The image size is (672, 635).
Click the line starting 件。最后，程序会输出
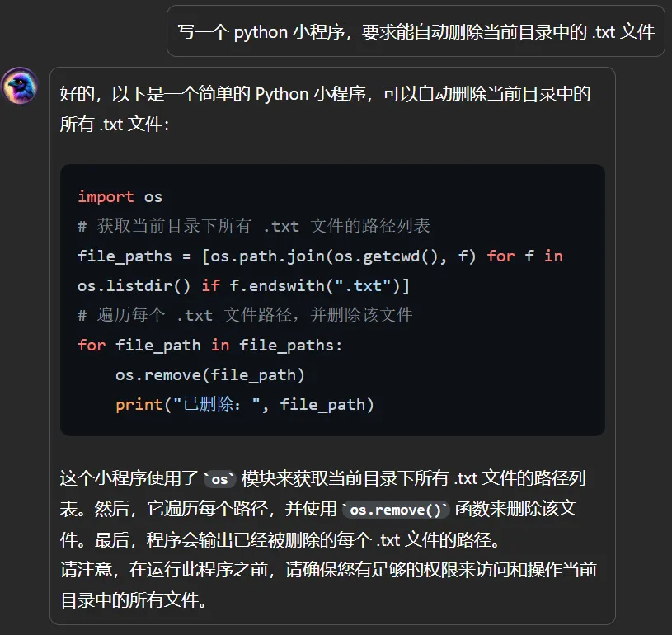(280, 540)
